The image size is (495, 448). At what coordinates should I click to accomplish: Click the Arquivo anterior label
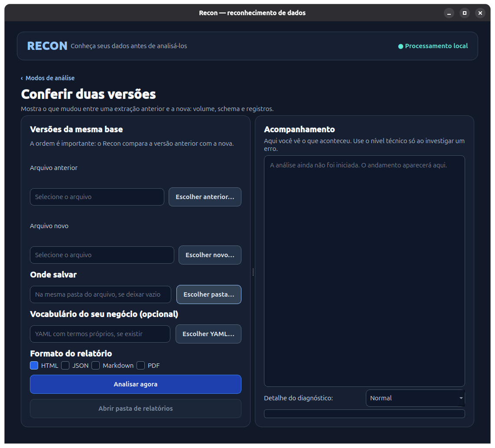[x=54, y=168]
